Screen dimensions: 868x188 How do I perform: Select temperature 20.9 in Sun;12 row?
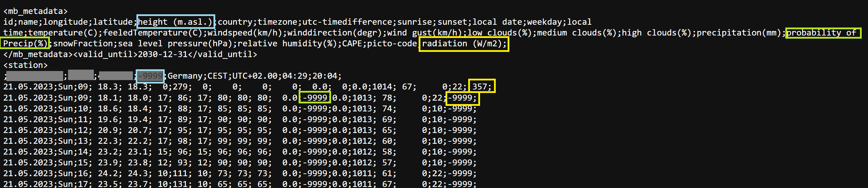107,130
